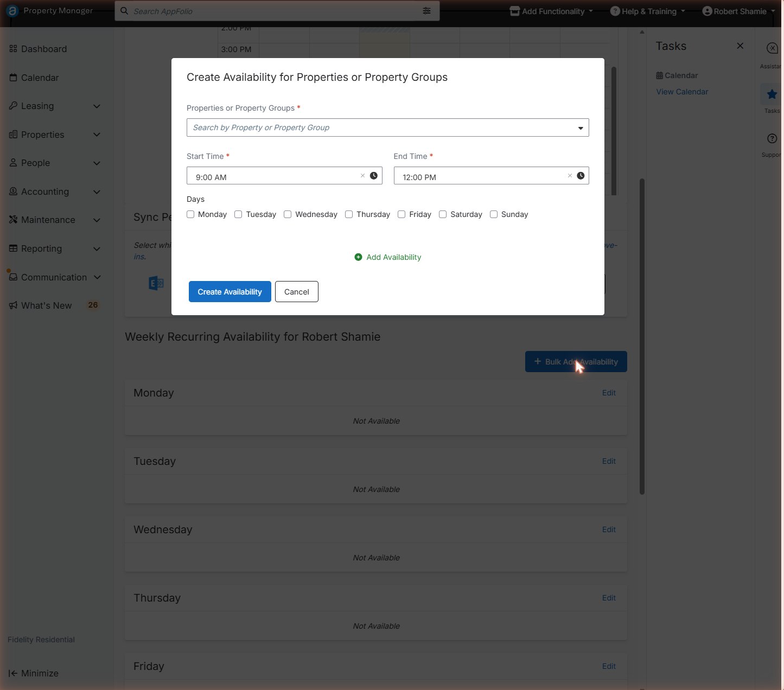Click the Add Availability link
The height and width of the screenshot is (690, 784).
(388, 257)
